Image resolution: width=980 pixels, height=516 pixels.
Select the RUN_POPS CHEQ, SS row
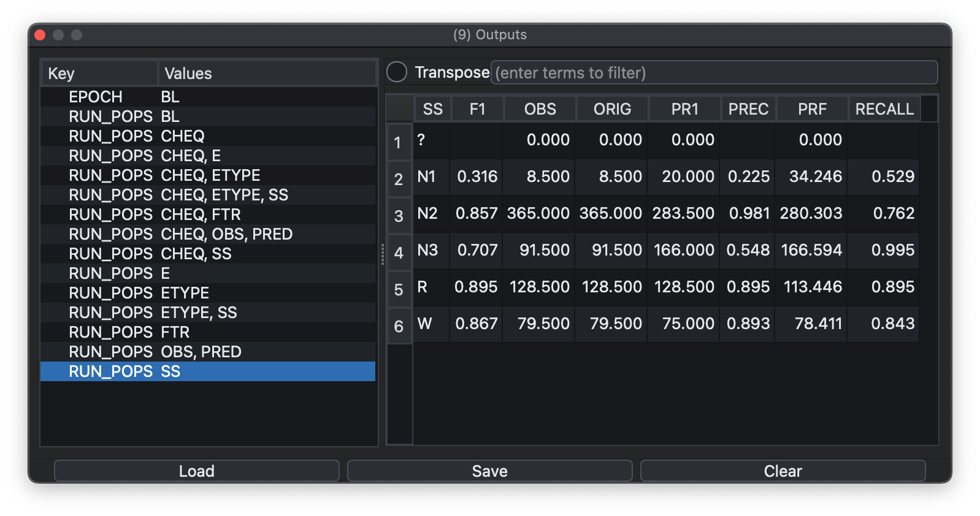click(x=208, y=254)
